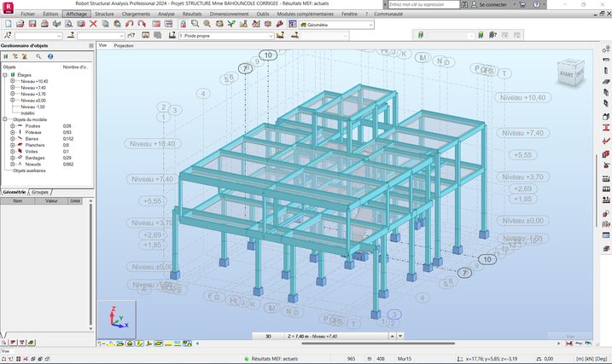Switch to the Groupes tab
The image size is (612, 364).
(x=42, y=193)
